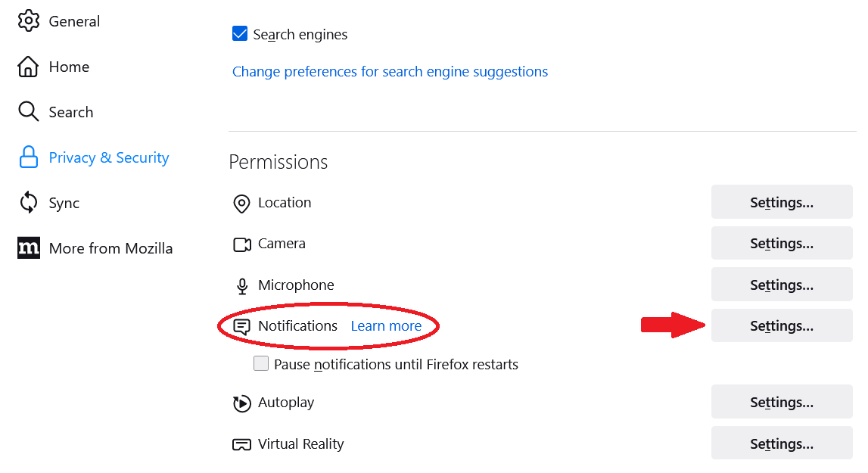Uncheck the Search engines checkbox
The image size is (868, 473).
click(x=240, y=34)
